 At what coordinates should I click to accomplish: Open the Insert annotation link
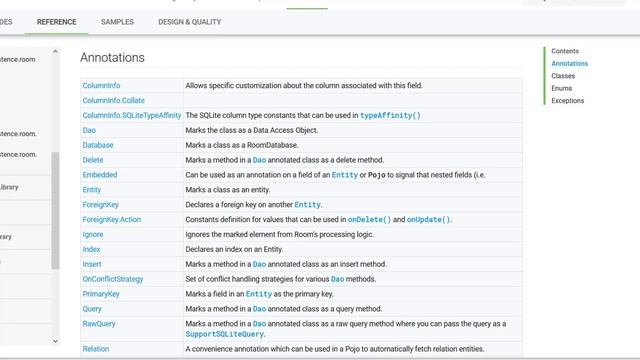coord(92,264)
